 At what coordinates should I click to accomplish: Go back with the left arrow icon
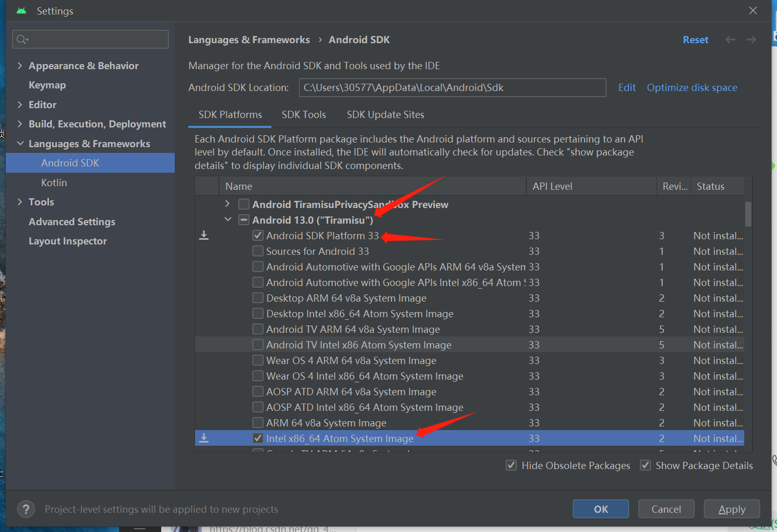pos(730,40)
